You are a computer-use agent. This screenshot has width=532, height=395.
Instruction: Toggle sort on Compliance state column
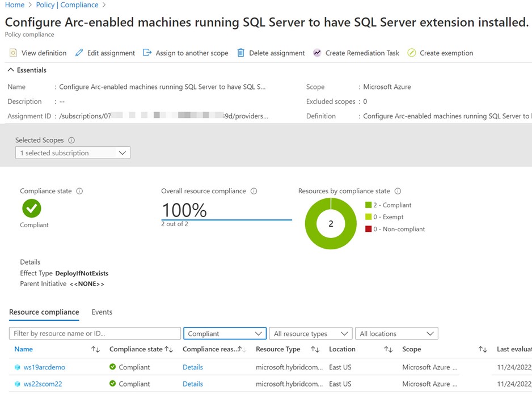pyautogui.click(x=168, y=349)
